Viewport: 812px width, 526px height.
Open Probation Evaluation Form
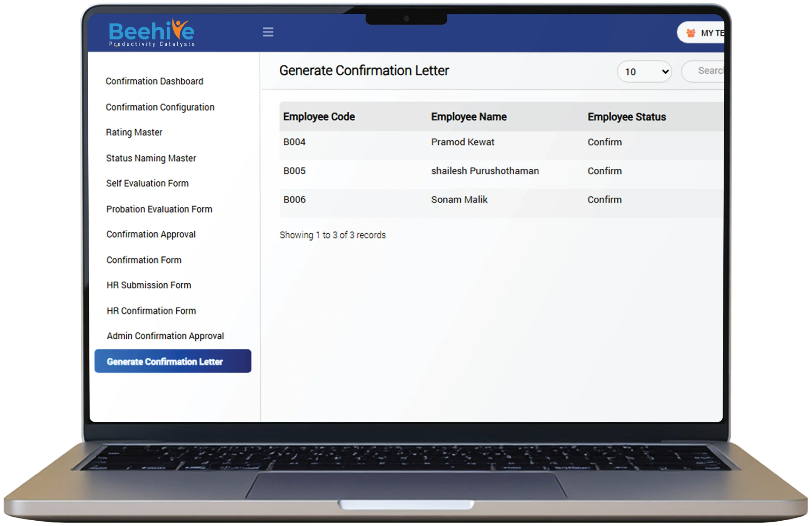[x=159, y=209]
